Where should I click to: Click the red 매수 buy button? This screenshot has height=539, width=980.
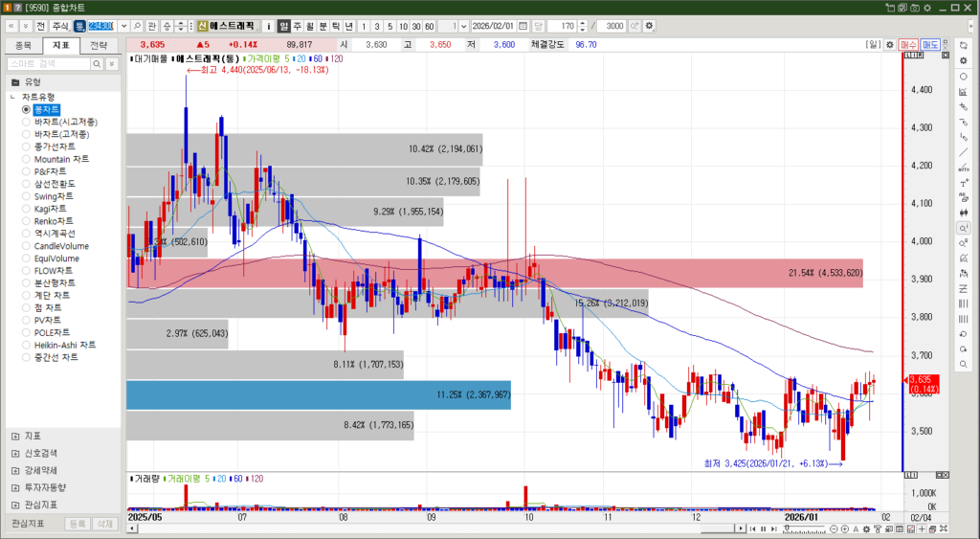pyautogui.click(x=908, y=45)
